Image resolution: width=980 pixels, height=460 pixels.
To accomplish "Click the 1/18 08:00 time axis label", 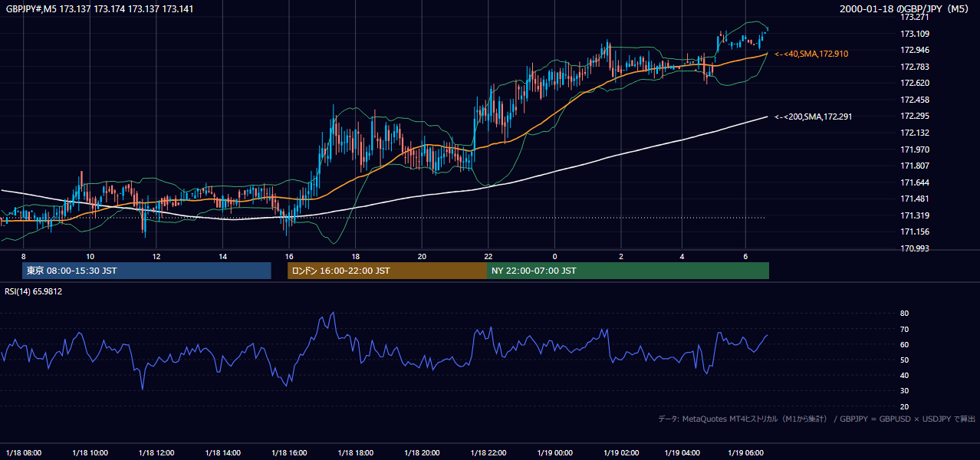I will (24, 452).
